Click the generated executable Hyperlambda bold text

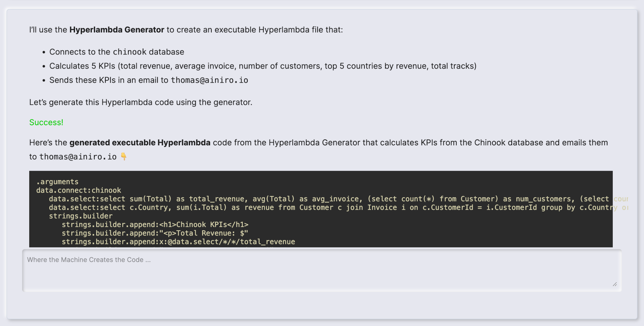(x=140, y=142)
